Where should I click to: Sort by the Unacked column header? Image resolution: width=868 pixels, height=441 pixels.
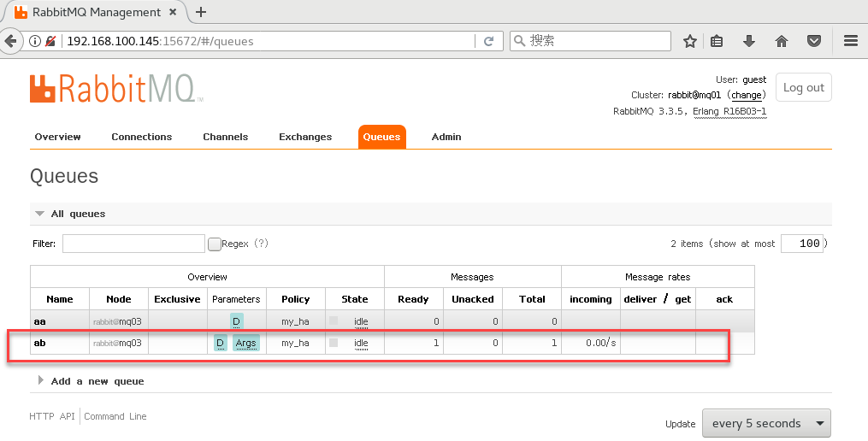click(x=473, y=299)
